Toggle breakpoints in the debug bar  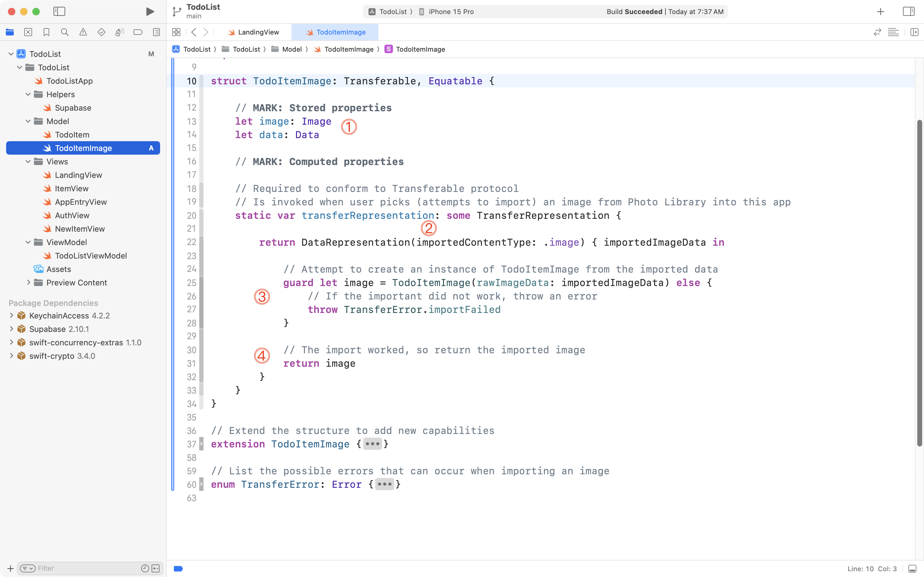pos(178,568)
